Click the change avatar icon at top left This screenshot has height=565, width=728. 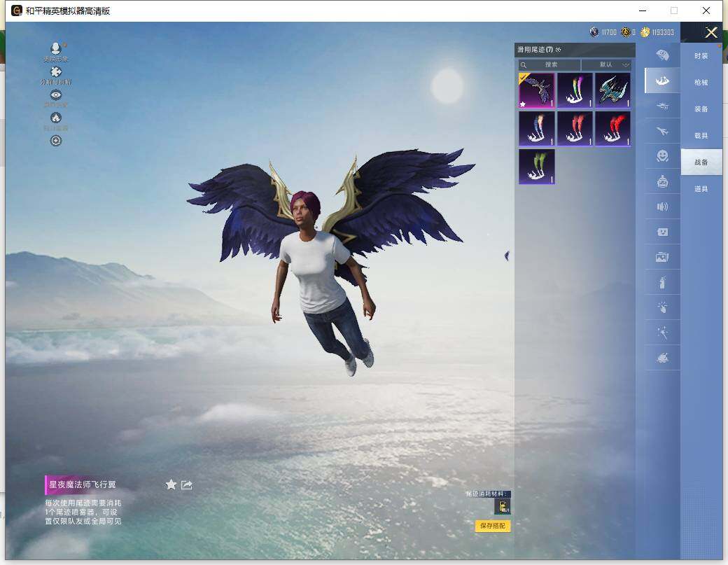tap(56, 48)
